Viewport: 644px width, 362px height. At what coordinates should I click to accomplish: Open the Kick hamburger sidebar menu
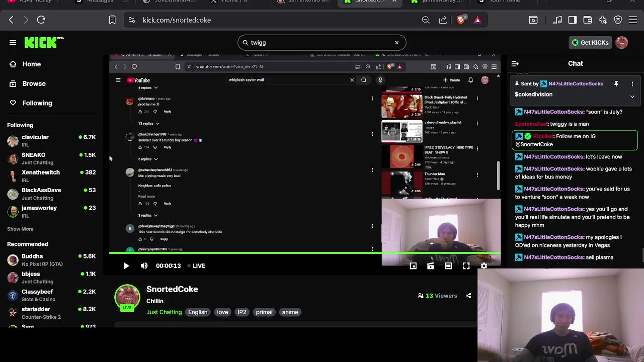coord(13,43)
